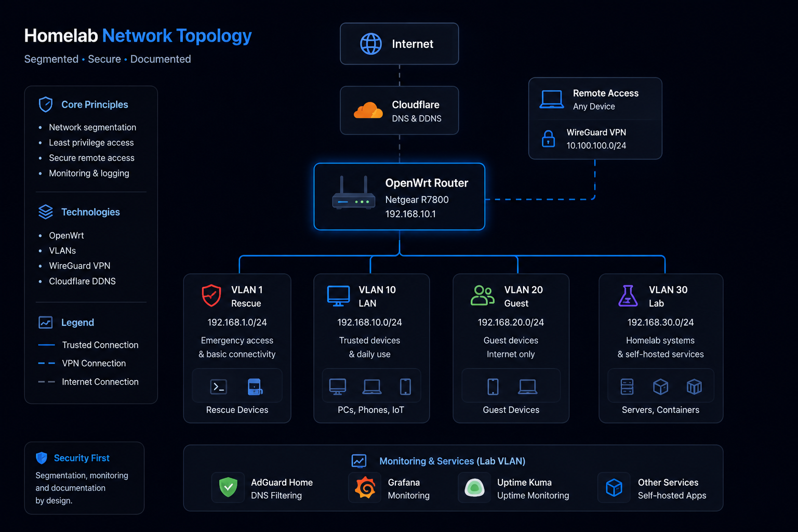Click the 192.168.10.0/24 subnet text

point(369,323)
